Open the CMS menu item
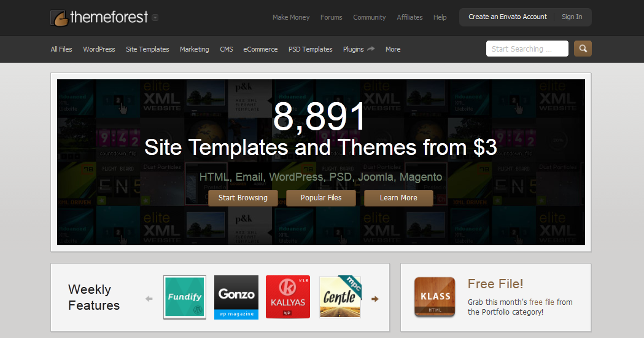Viewport: 644px width, 338px height. (227, 49)
